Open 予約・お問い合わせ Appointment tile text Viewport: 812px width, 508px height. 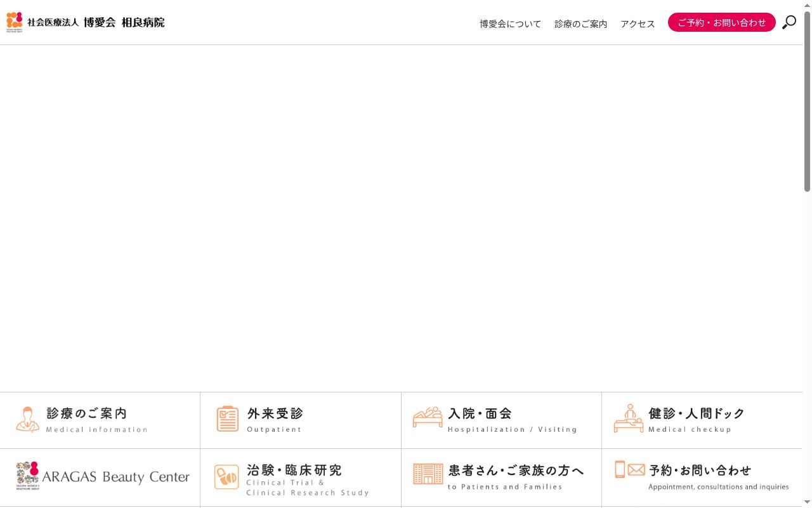(x=719, y=477)
